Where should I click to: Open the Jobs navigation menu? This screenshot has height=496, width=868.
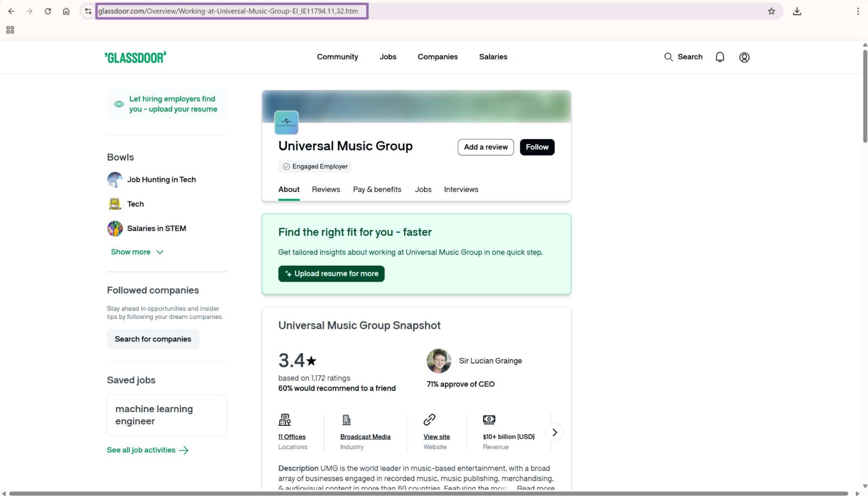[388, 57]
